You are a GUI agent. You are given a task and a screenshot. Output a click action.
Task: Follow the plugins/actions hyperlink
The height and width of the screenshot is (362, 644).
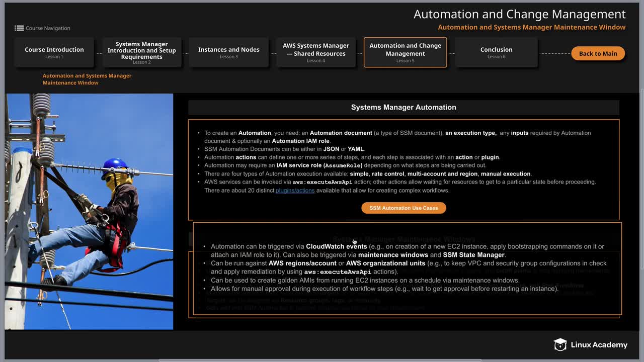(x=295, y=191)
